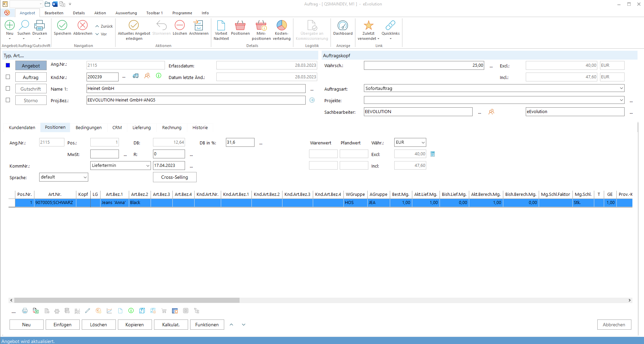Toggle the Storno type checkbox
644x344 pixels.
[8, 100]
